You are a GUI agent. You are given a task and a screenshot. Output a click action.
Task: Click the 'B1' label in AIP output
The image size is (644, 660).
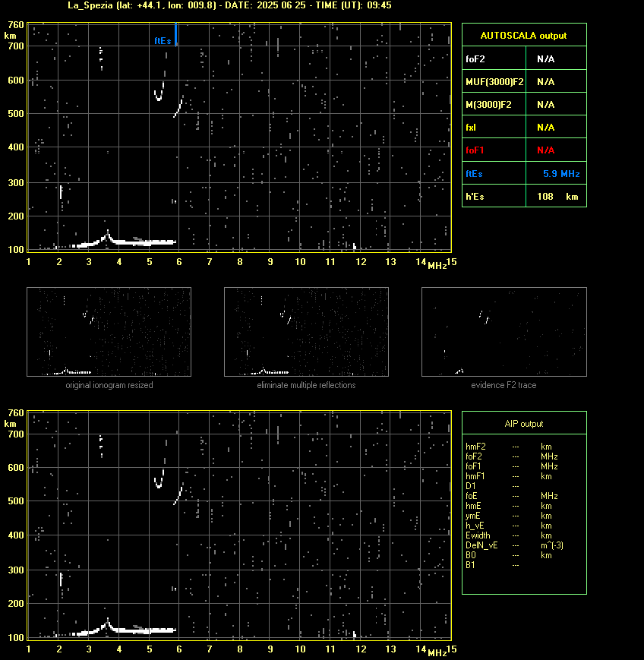click(470, 565)
